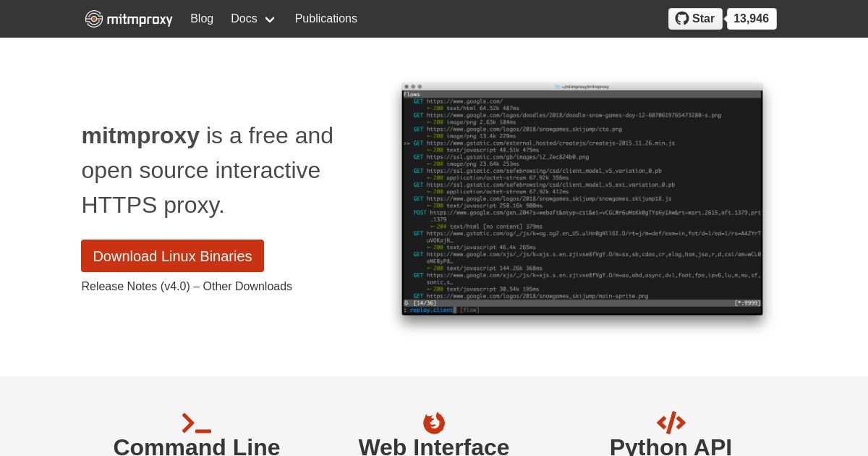This screenshot has height=456, width=868.
Task: Open the Other Downloads link
Action: (247, 287)
